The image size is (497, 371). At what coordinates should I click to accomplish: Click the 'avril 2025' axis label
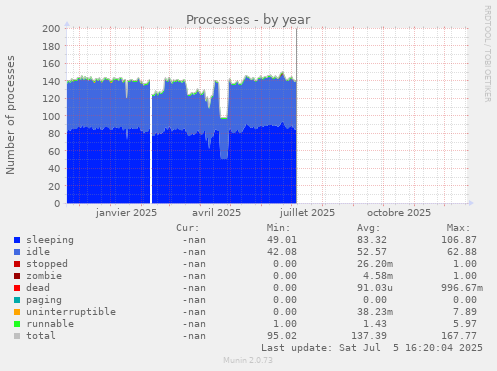(x=216, y=213)
